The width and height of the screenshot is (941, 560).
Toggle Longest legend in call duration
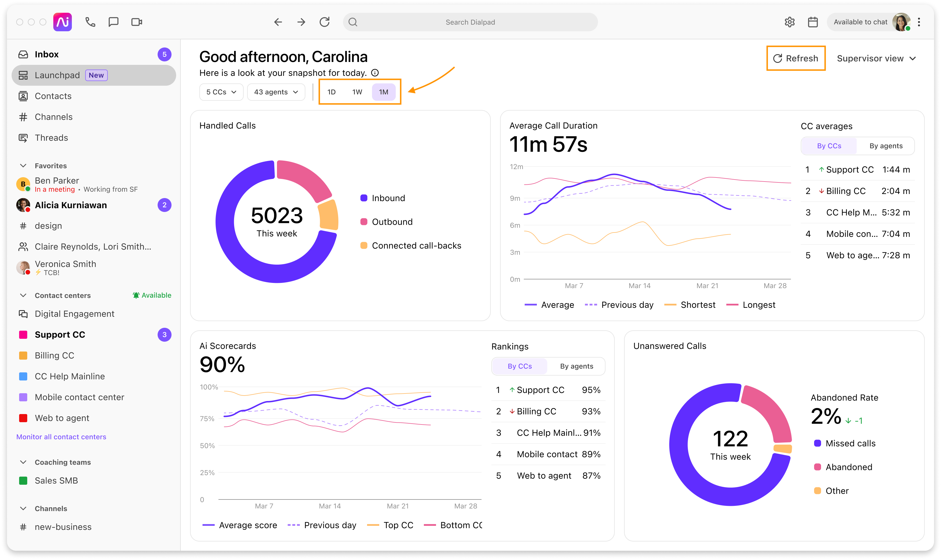tap(750, 305)
